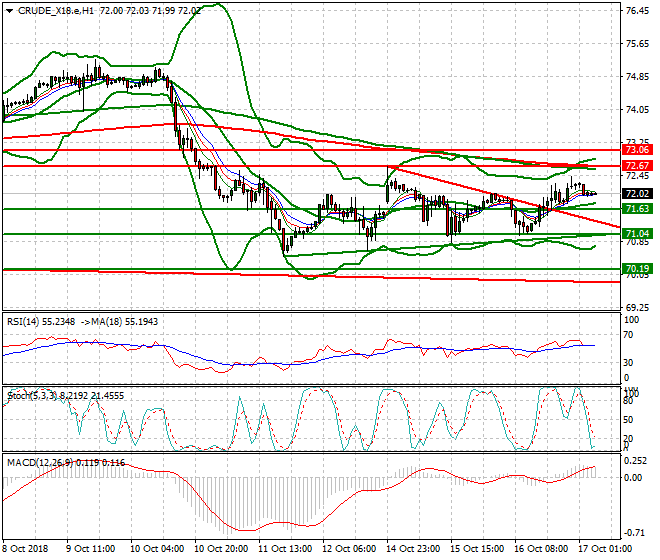Click the green 71.04 price level label
The width and height of the screenshot is (660, 560).
click(x=637, y=234)
